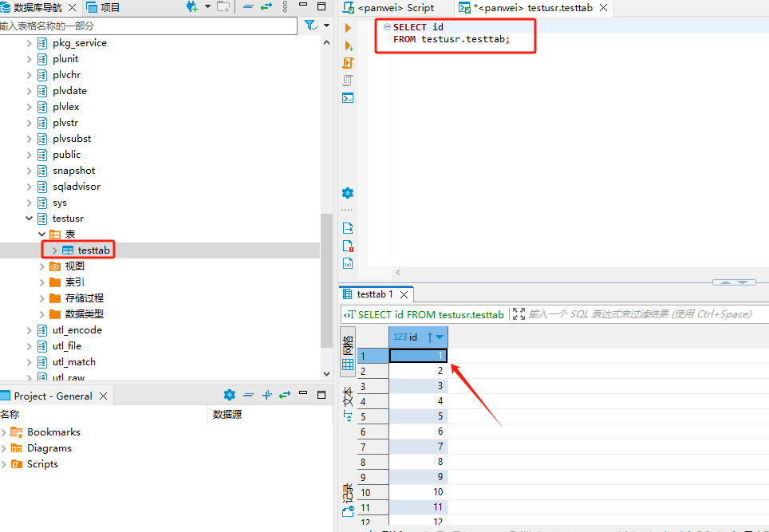Select the utl_encode schema

(x=77, y=330)
